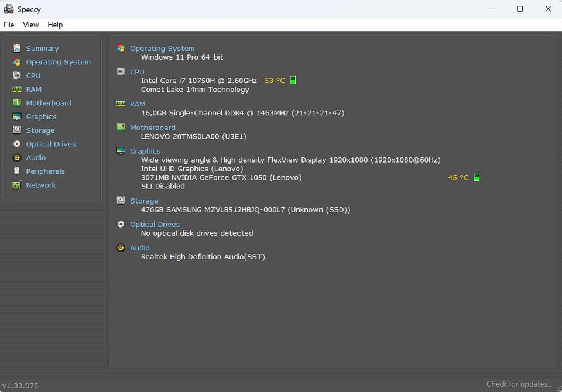Select Network in the sidebar

coord(41,185)
